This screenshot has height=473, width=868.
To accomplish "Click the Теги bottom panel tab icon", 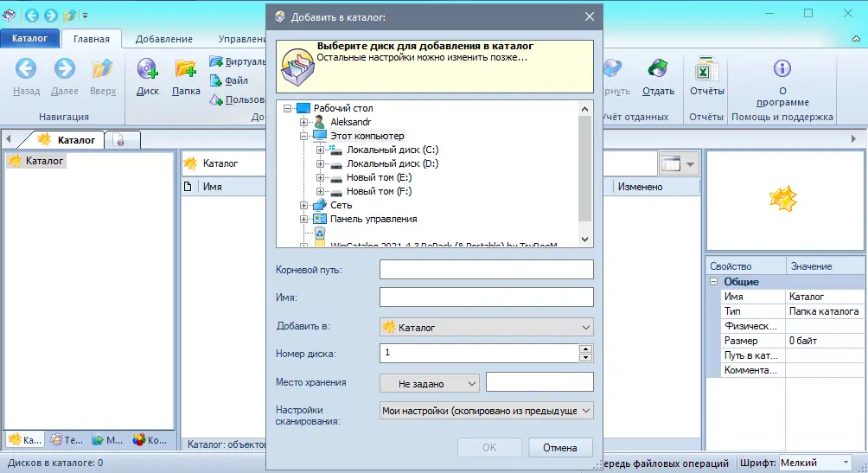I will coord(56,440).
